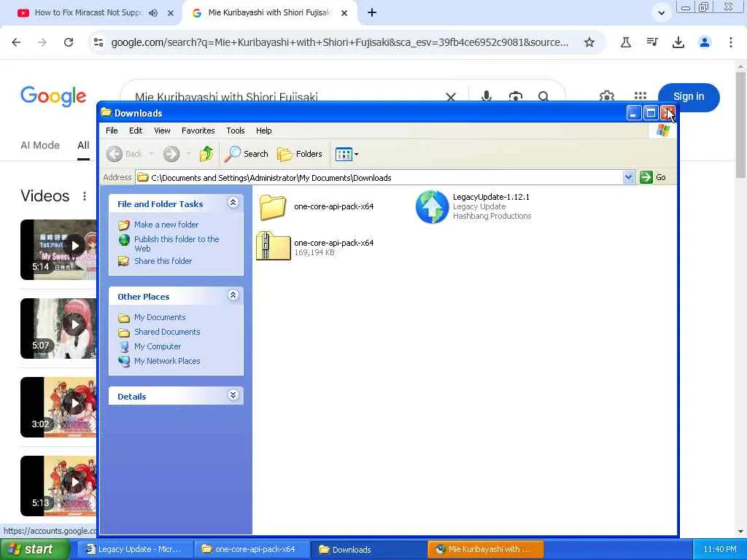Viewport: 747px width, 560px height.
Task: Open the Forward history dropdown arrow
Action: (189, 154)
